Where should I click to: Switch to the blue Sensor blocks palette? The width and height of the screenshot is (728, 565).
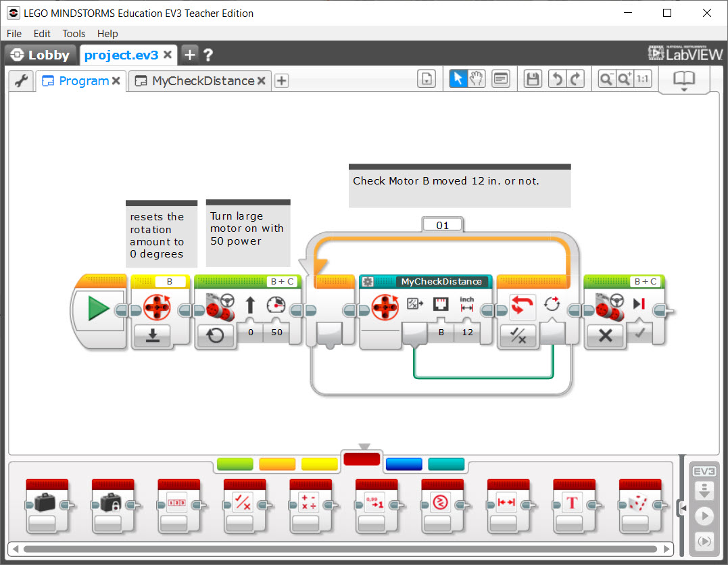click(x=404, y=464)
